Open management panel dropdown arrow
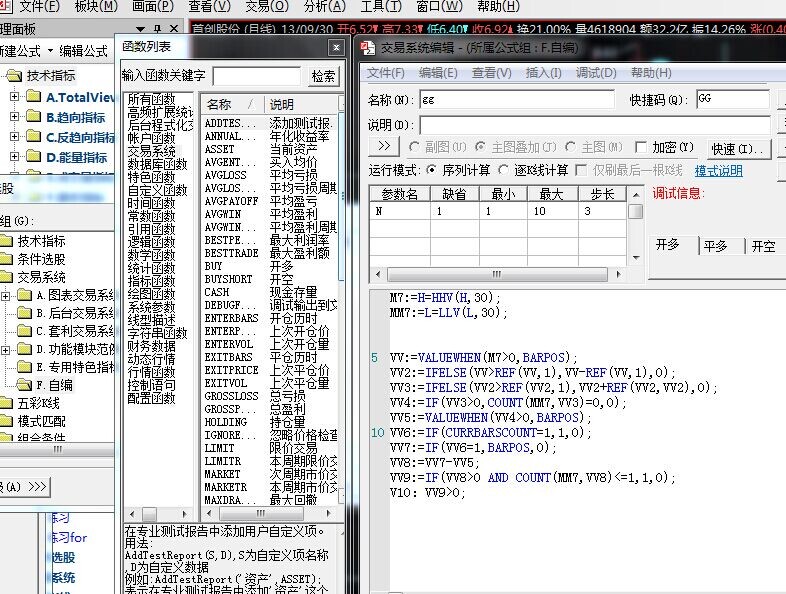The height and width of the screenshot is (594, 786). (141, 30)
